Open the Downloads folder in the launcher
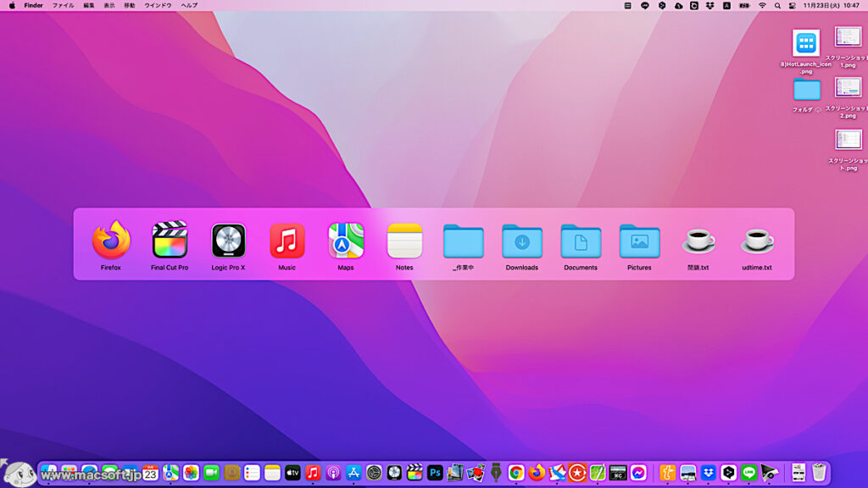The image size is (868, 488). click(x=522, y=241)
